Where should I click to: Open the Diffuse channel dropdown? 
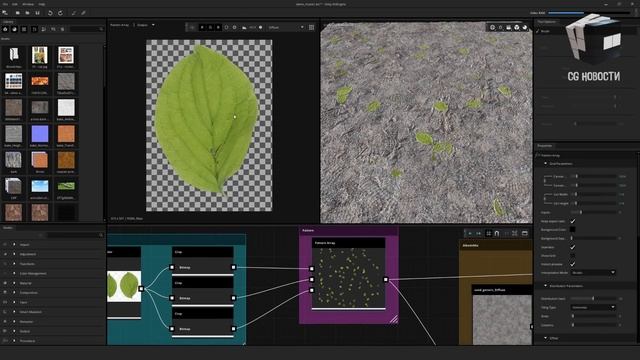[286, 27]
